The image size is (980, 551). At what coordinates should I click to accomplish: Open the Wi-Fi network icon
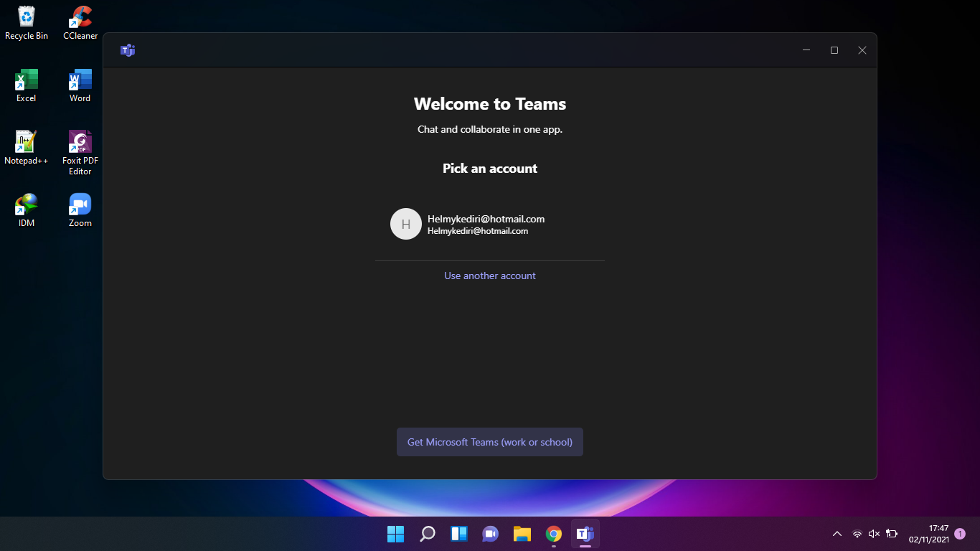tap(857, 534)
